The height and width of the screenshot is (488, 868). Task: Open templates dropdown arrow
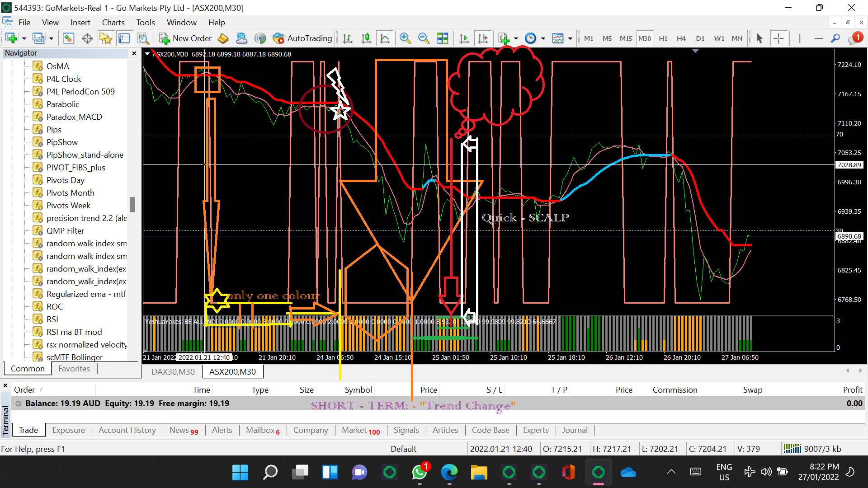tap(570, 38)
